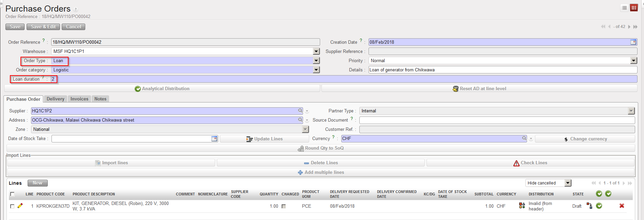This screenshot has width=644, height=220.
Task: Open the Creation Date calendar picker
Action: tap(633, 42)
